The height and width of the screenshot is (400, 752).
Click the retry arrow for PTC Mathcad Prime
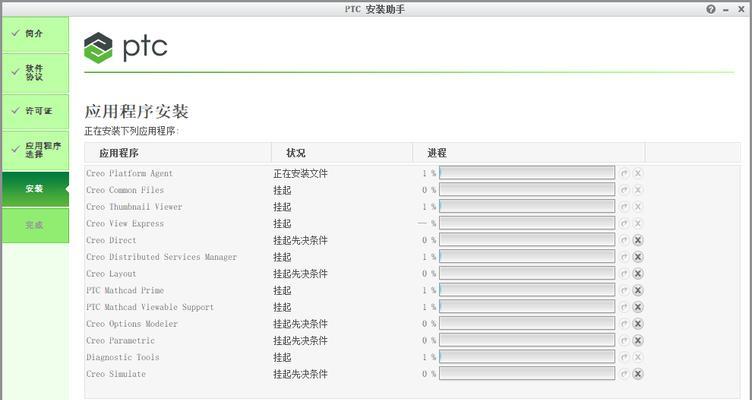point(624,291)
